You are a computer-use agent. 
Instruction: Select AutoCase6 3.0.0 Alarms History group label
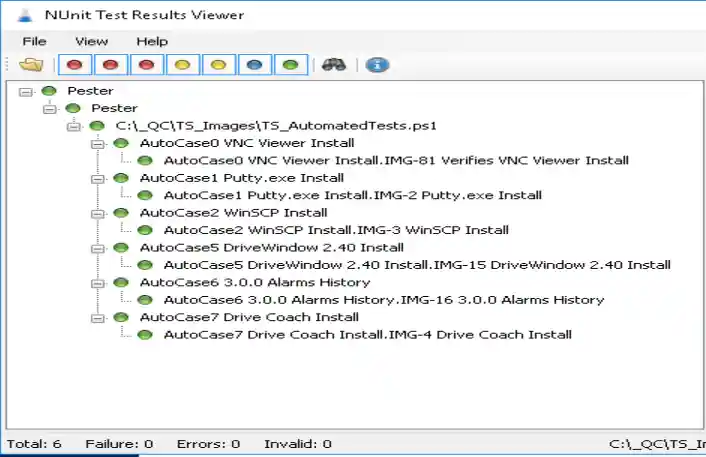pyautogui.click(x=255, y=282)
